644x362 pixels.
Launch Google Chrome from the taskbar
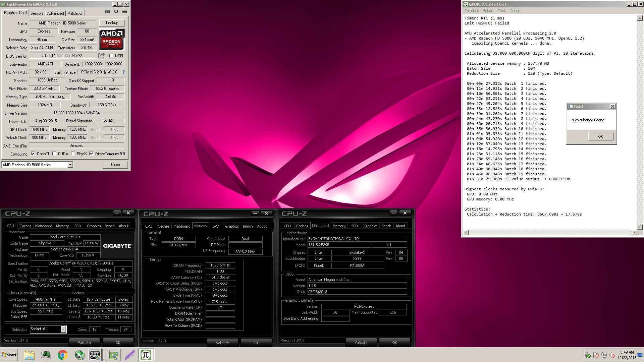(62, 355)
